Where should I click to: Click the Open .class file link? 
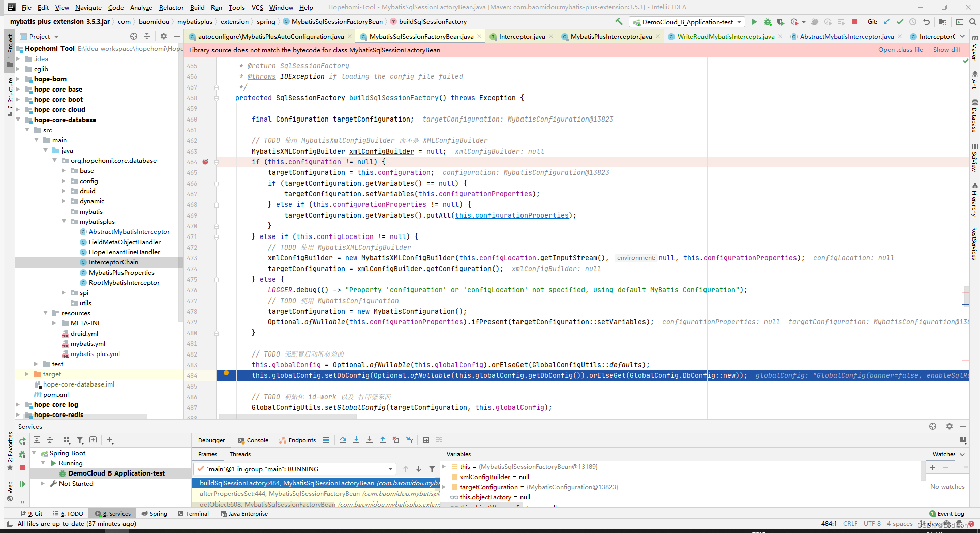pos(900,50)
